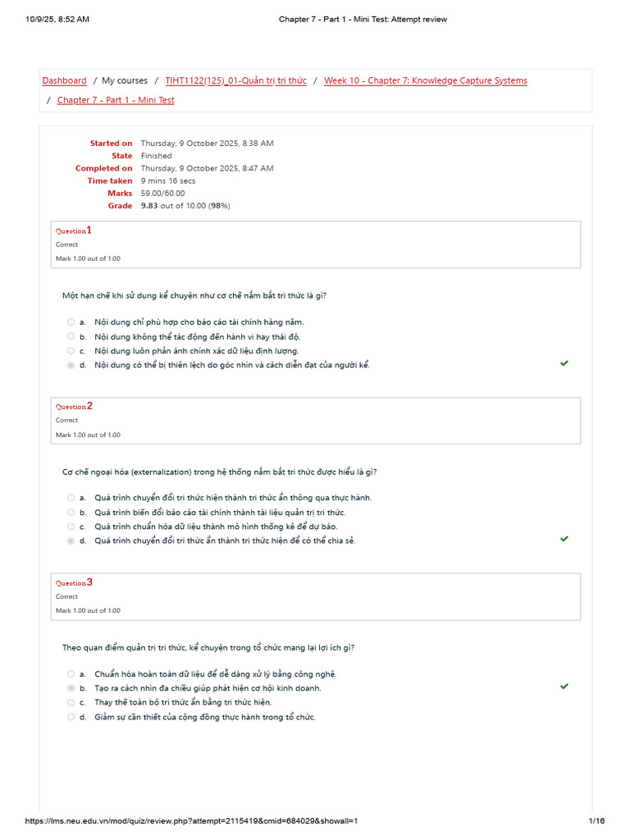Viewport: 630px width, 840px height.
Task: Click the Question 1 heading
Action: click(x=74, y=231)
